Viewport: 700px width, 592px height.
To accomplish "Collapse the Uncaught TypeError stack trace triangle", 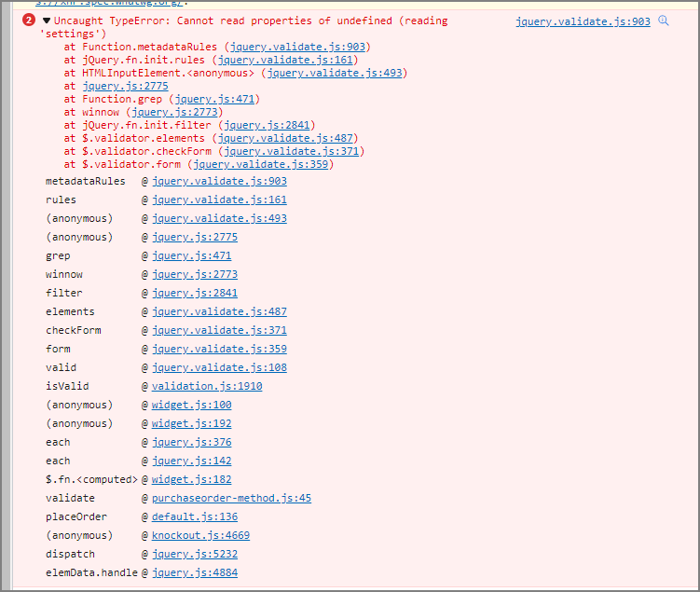I will pyautogui.click(x=47, y=21).
